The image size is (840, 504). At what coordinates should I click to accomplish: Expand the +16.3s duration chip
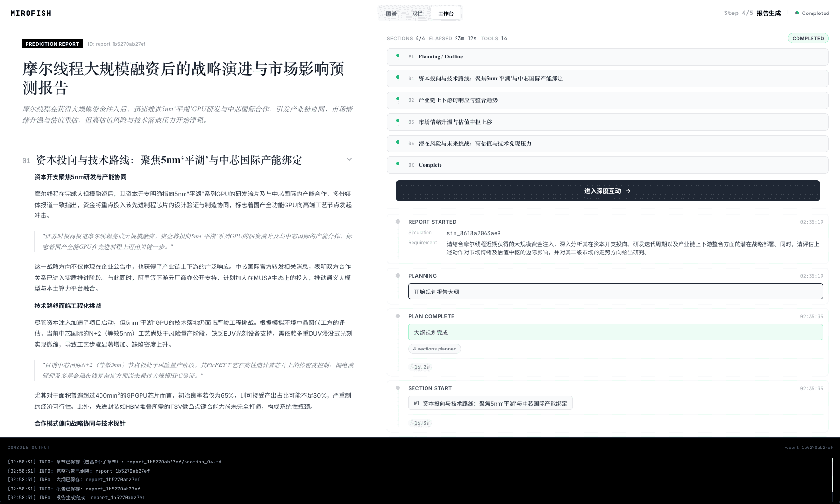[x=419, y=422]
